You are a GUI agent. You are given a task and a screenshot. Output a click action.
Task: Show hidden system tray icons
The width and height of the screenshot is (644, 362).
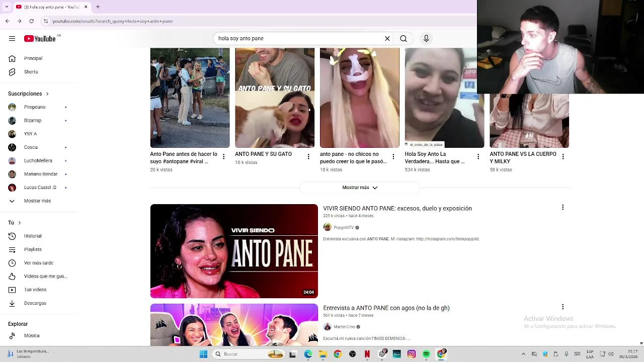(x=523, y=354)
